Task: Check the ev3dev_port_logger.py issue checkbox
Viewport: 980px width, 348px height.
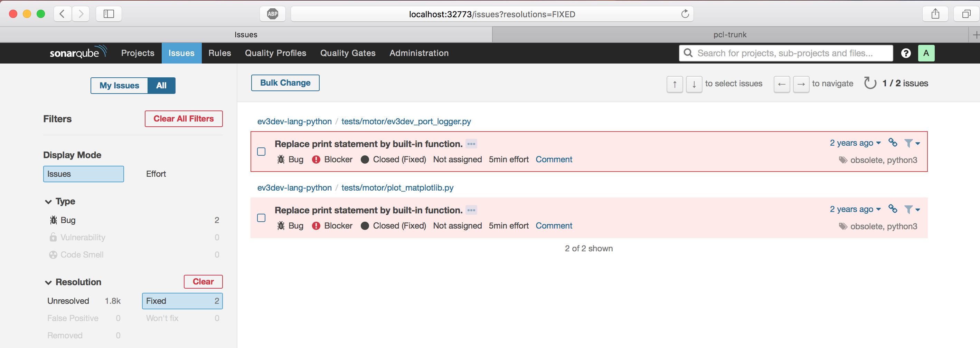Action: [261, 152]
